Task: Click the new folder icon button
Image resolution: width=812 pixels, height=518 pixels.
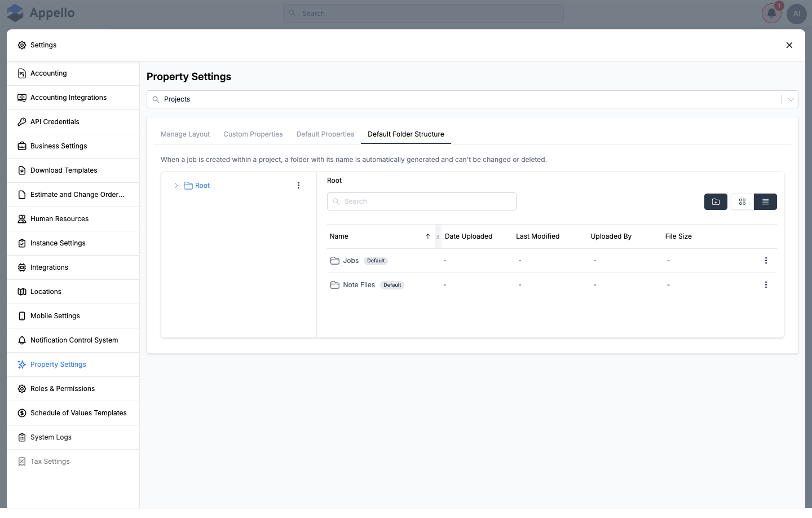Action: coord(716,201)
